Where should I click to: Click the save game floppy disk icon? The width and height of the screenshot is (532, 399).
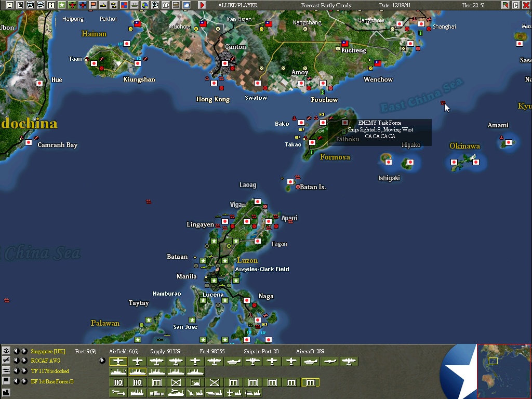tap(10, 5)
